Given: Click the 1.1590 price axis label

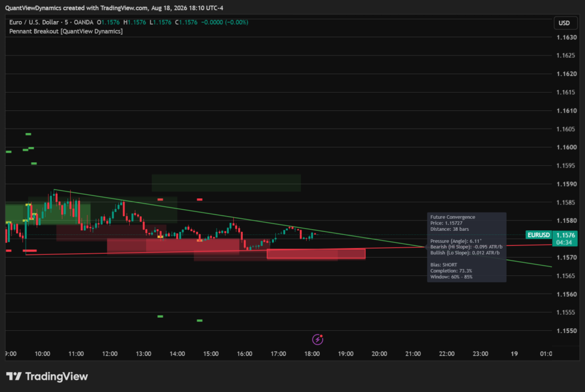Looking at the screenshot, I should (566, 184).
